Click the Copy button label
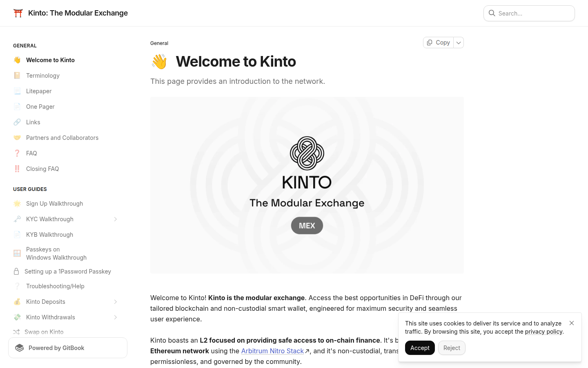Screen dimensions: 588x368 click(x=443, y=43)
